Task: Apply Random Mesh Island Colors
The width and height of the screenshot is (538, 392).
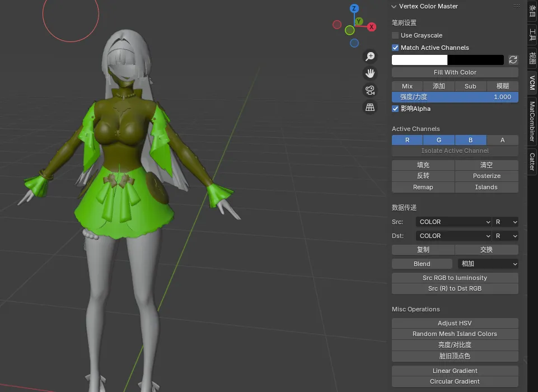Action: coord(455,334)
